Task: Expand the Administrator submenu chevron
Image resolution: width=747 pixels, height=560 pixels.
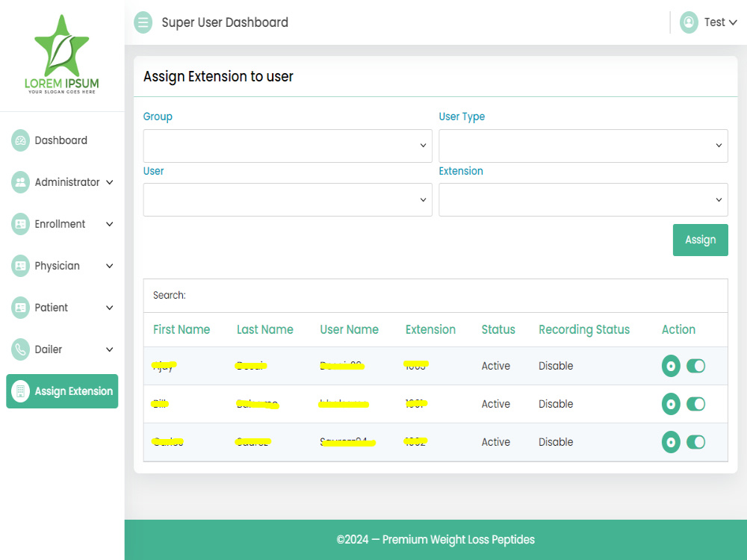Action: [110, 182]
